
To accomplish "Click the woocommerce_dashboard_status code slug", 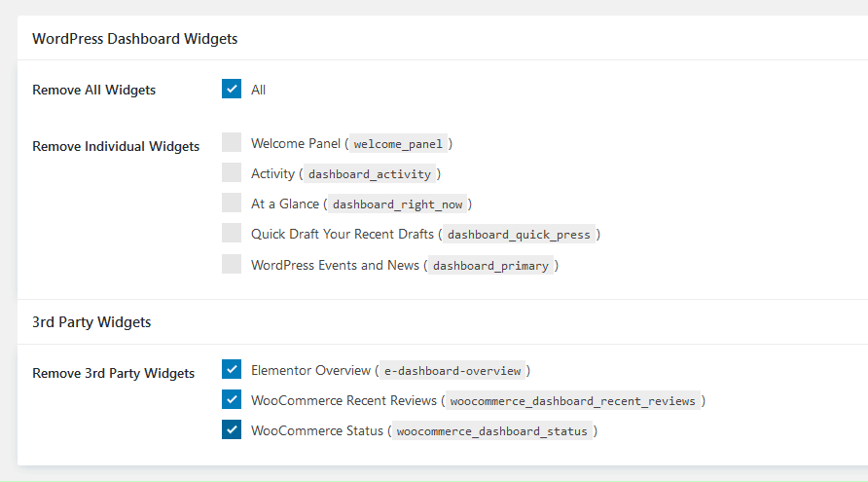I will click(x=491, y=431).
